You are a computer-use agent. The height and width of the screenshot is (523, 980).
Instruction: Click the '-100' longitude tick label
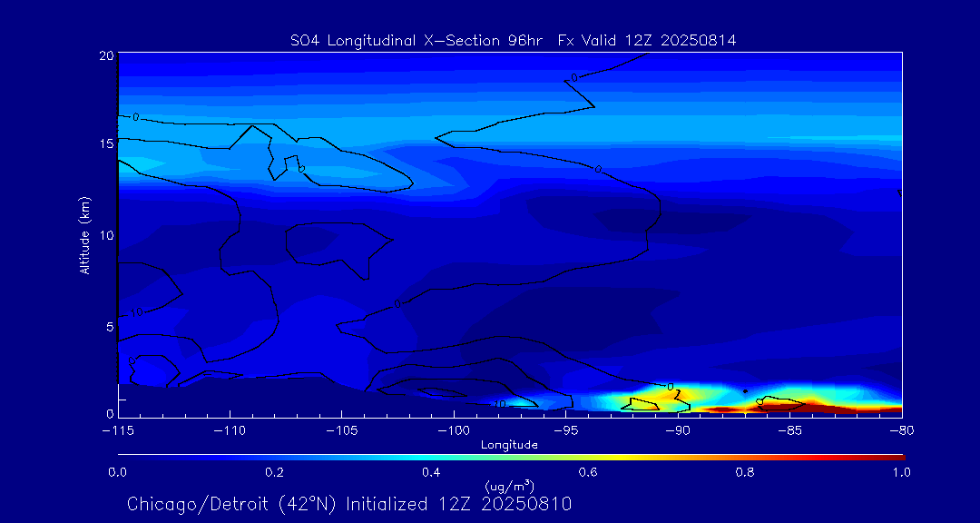(x=454, y=431)
